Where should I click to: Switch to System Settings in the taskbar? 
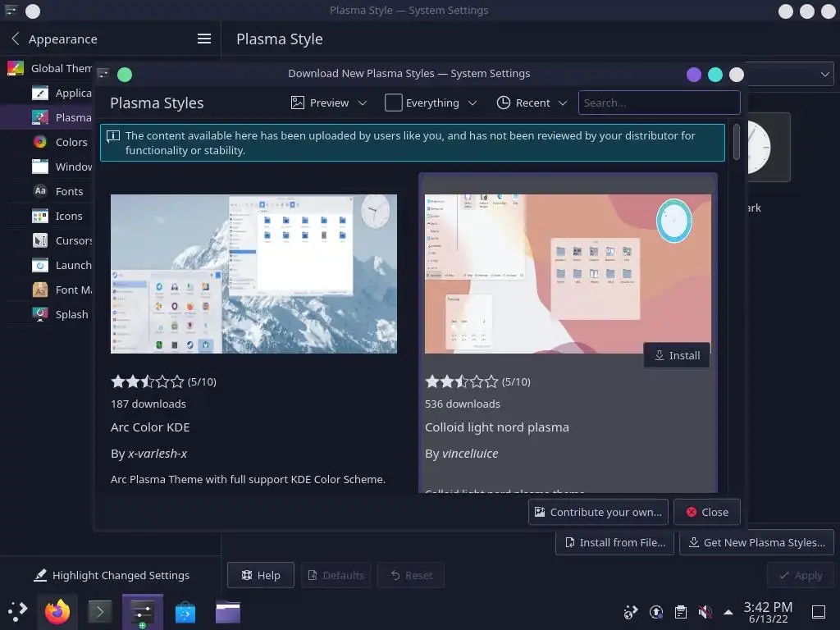143,612
